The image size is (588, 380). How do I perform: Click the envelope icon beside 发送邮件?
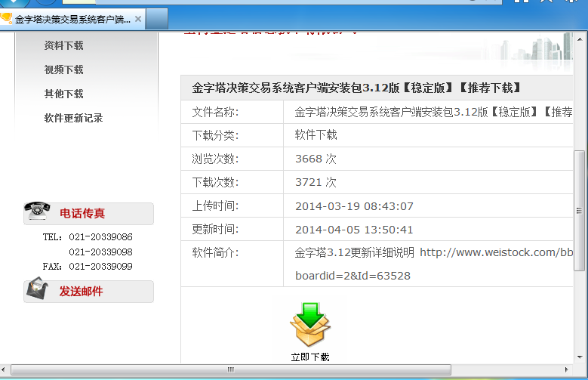click(x=37, y=289)
